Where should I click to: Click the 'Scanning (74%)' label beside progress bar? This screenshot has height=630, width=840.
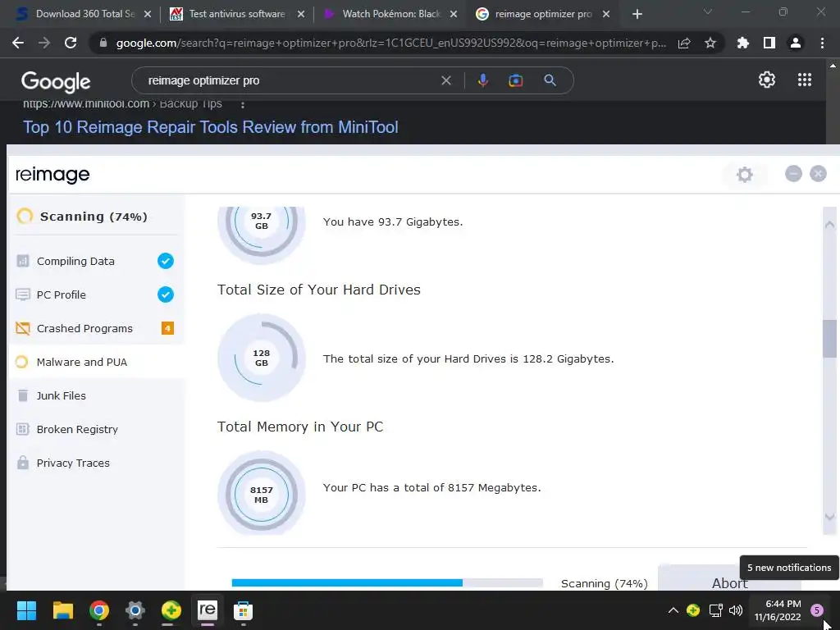click(605, 583)
